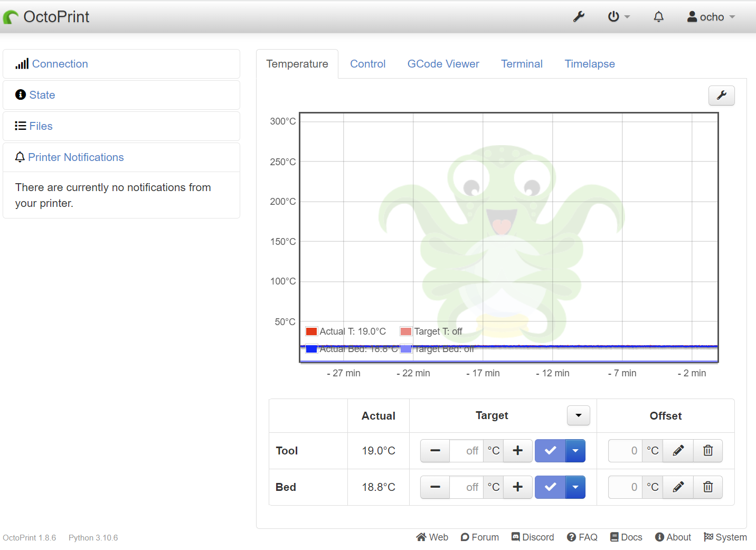Open the Discord community link icon
This screenshot has height=550, width=756.
click(x=516, y=537)
